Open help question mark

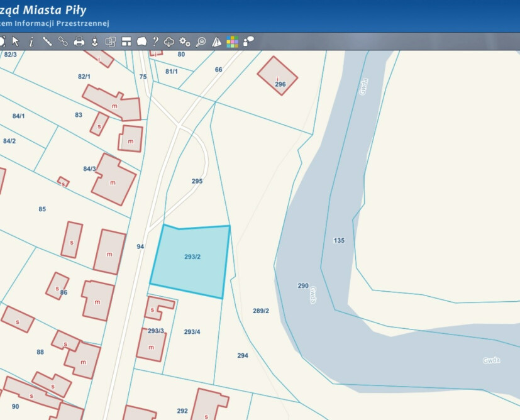(x=155, y=41)
